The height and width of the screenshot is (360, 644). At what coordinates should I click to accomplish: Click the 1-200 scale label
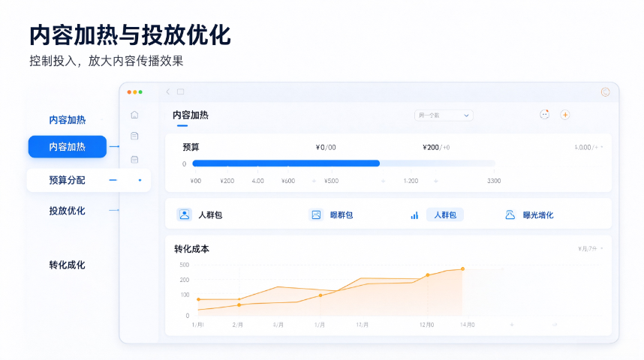411,181
